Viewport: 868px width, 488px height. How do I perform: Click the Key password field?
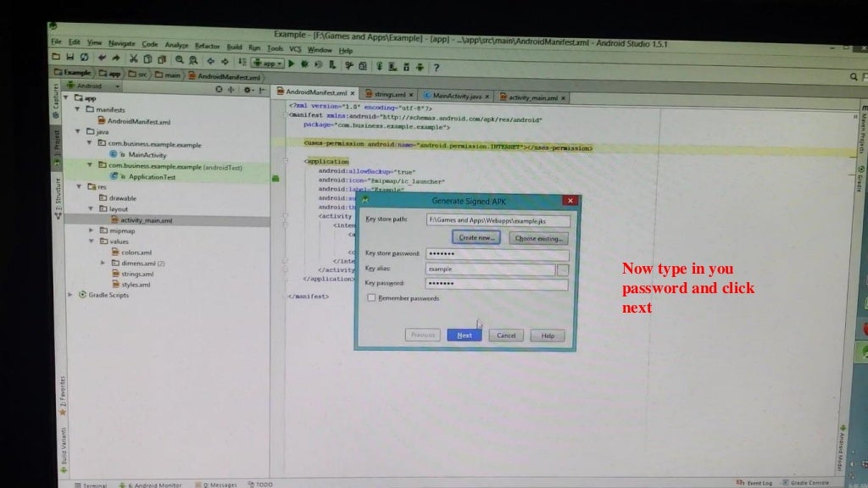coord(497,283)
